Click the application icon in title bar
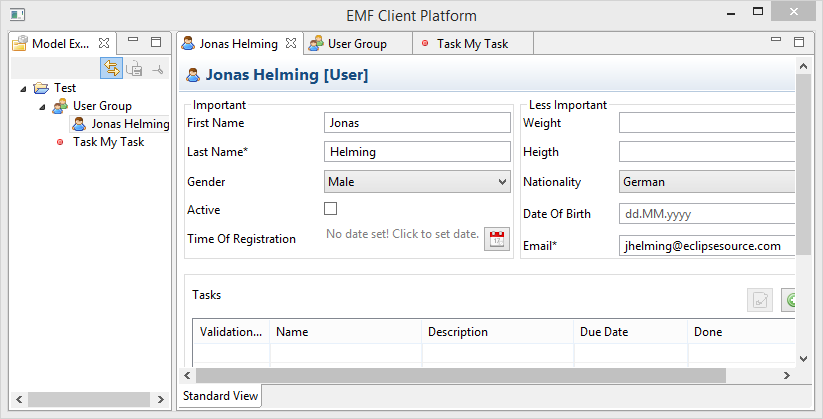The height and width of the screenshot is (419, 823). [17, 15]
